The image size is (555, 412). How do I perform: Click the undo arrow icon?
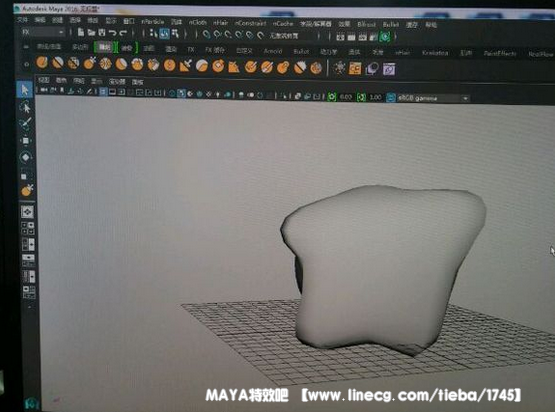pyautogui.click(x=113, y=33)
